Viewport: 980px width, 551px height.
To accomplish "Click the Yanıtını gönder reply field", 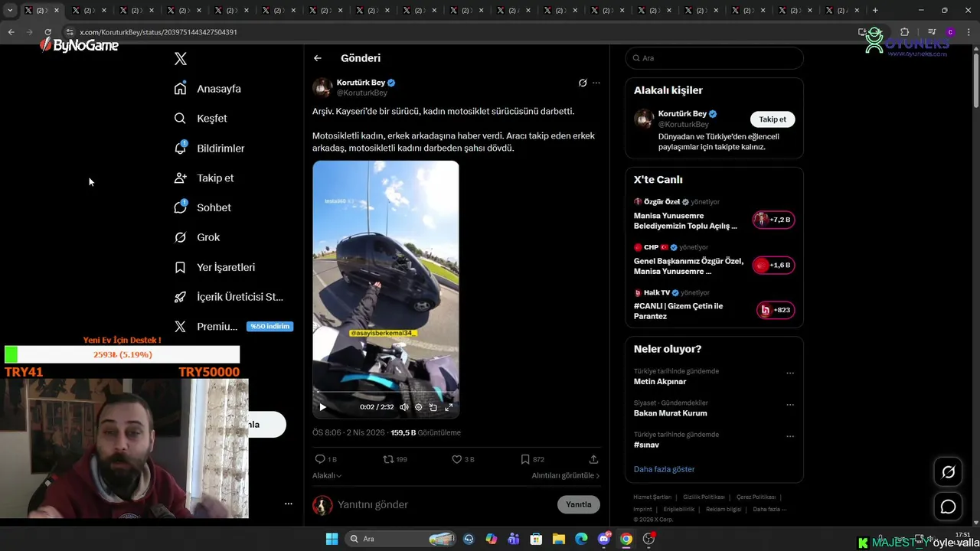I will pyautogui.click(x=444, y=505).
